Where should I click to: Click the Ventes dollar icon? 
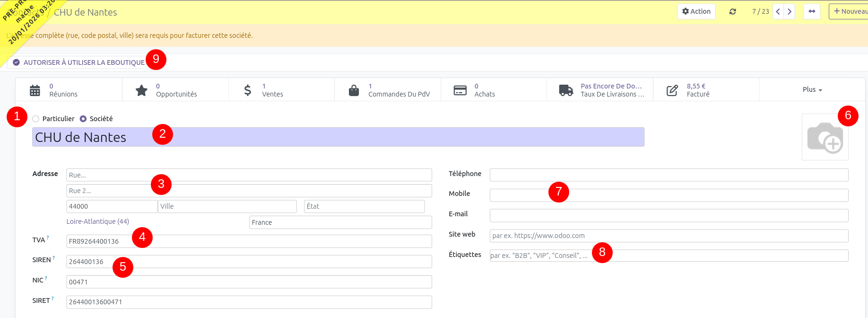(x=247, y=90)
